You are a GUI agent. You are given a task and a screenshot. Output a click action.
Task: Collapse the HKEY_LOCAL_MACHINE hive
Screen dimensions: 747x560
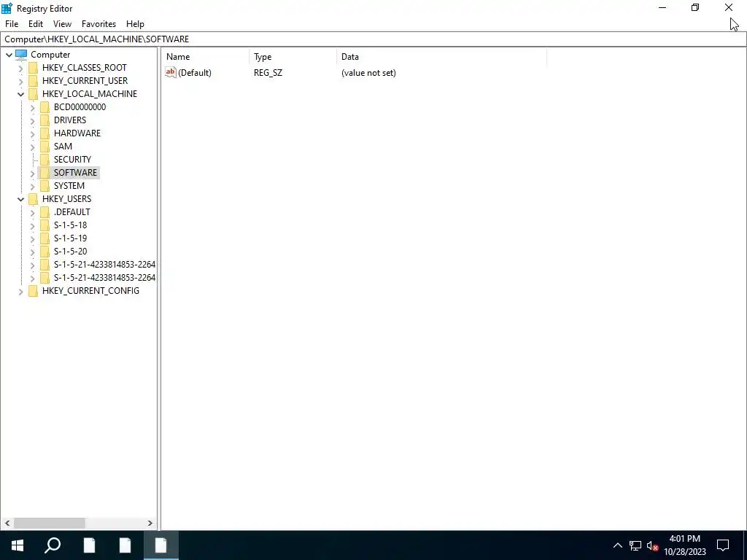click(20, 94)
